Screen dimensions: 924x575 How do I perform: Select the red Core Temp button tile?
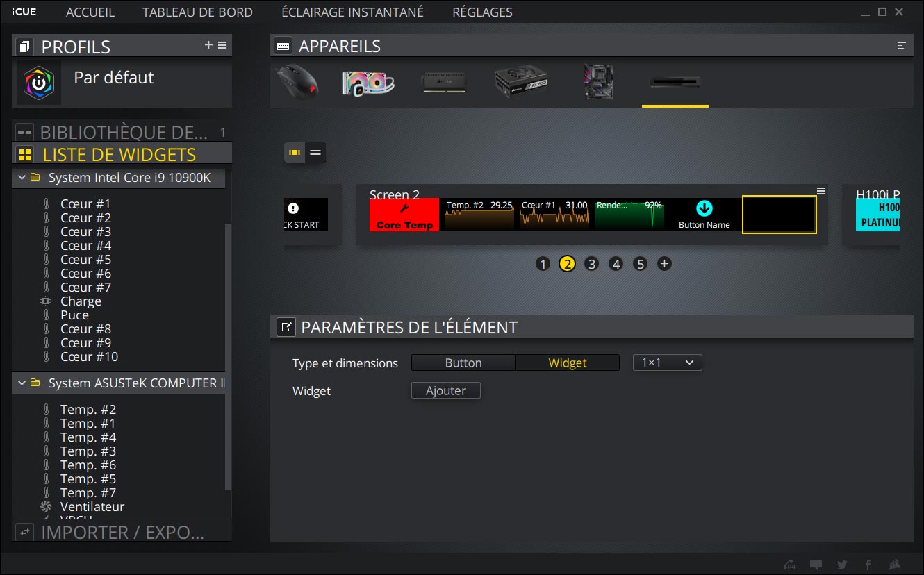click(404, 215)
